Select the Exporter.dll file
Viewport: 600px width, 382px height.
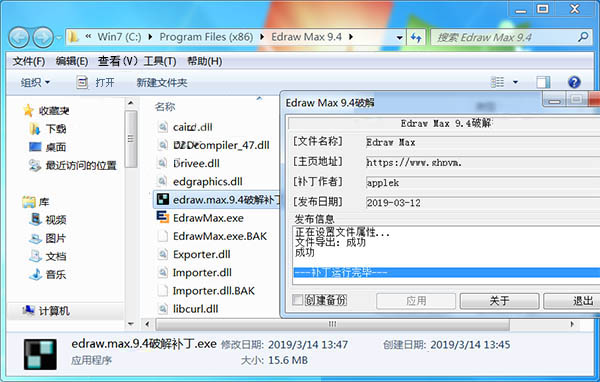point(202,254)
